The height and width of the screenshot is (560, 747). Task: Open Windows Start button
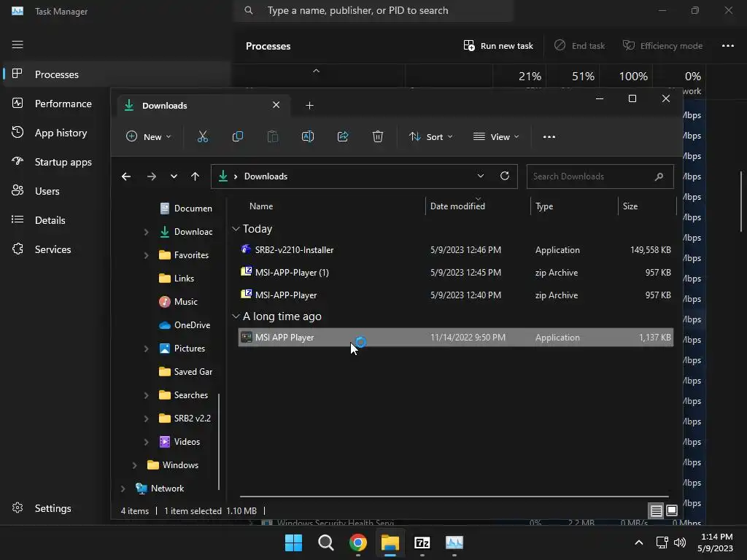[x=293, y=542]
